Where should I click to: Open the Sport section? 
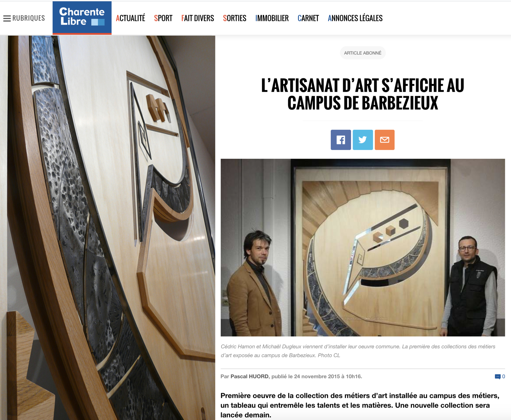[x=163, y=18]
